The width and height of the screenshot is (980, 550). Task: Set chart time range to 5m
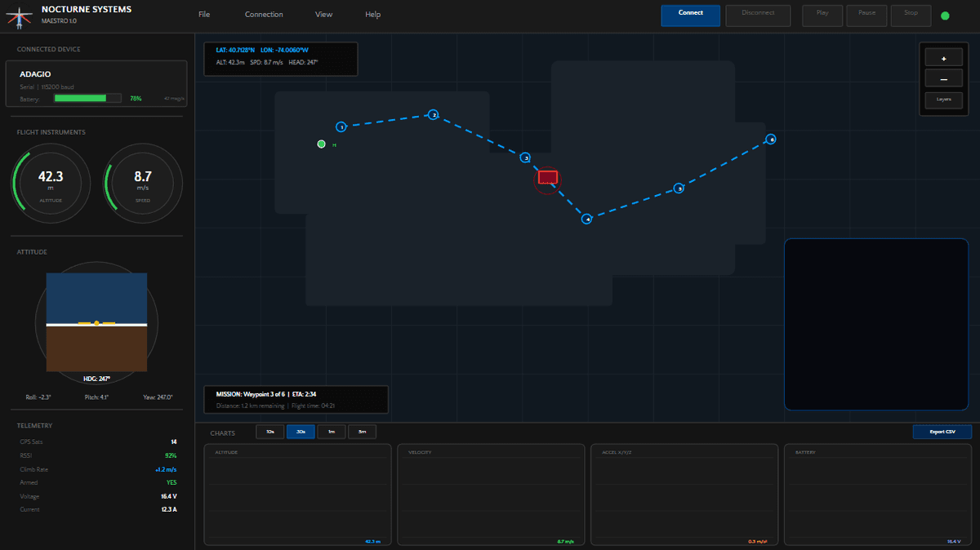point(362,432)
